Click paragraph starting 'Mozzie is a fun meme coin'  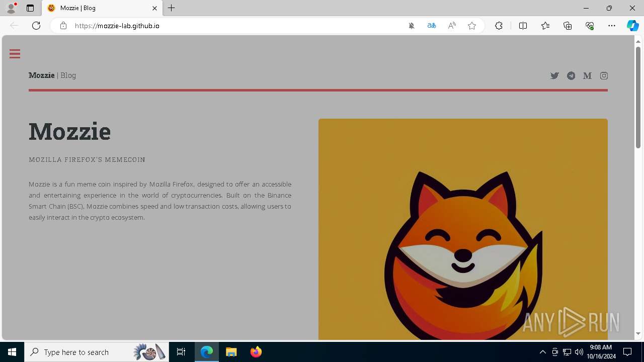160,201
